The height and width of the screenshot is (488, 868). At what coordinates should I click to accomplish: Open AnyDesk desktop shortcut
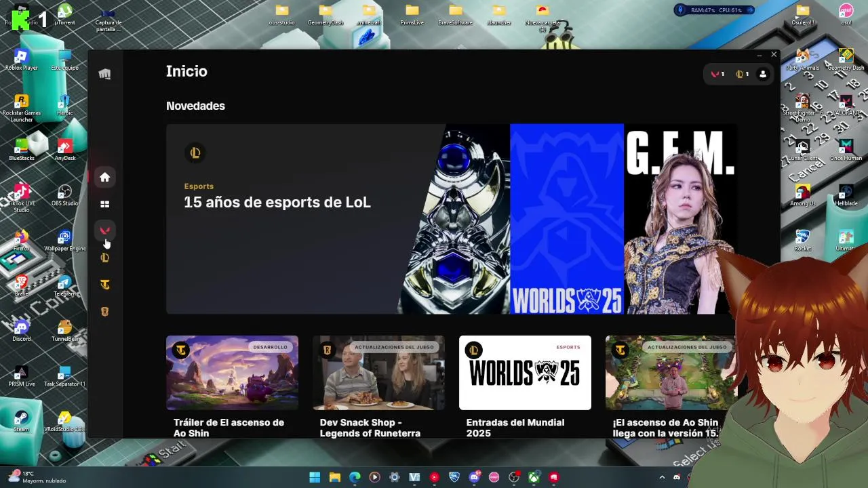click(64, 150)
